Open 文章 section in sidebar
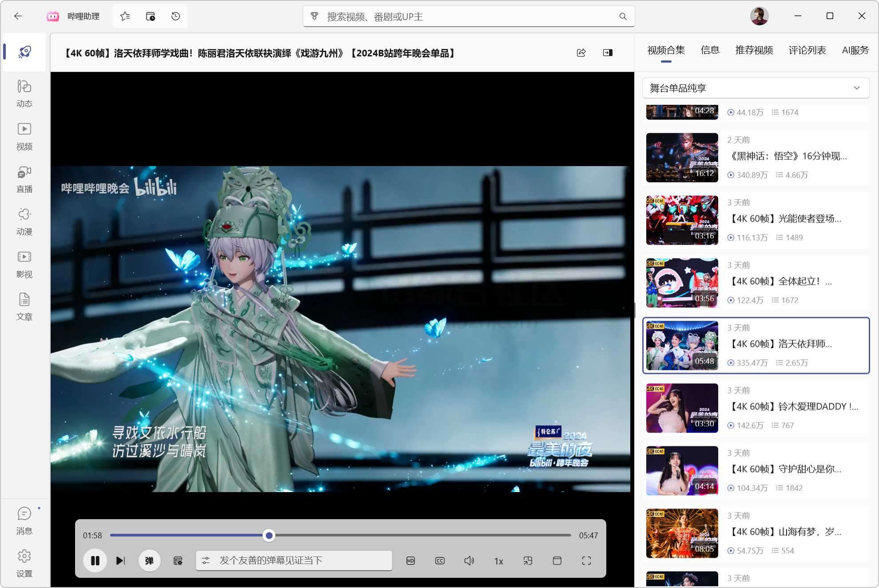Screen dimensions: 879x588 coord(24,307)
